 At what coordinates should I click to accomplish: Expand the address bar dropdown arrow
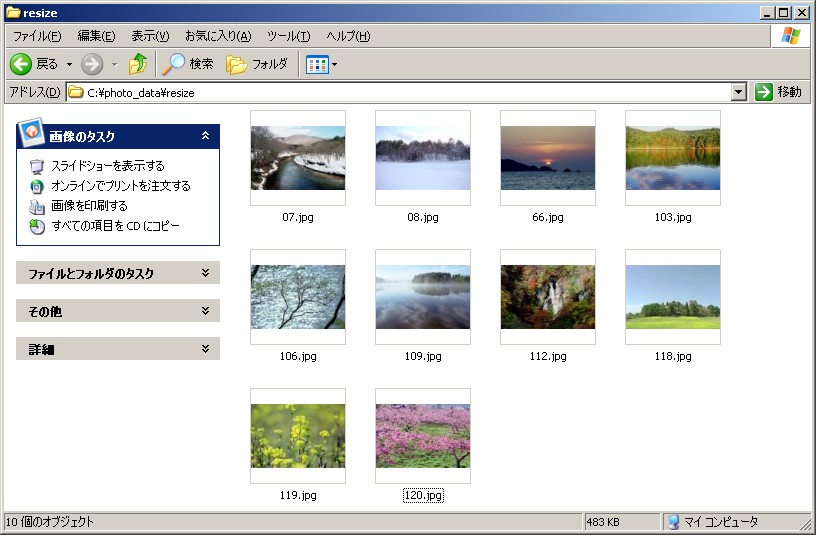click(739, 92)
